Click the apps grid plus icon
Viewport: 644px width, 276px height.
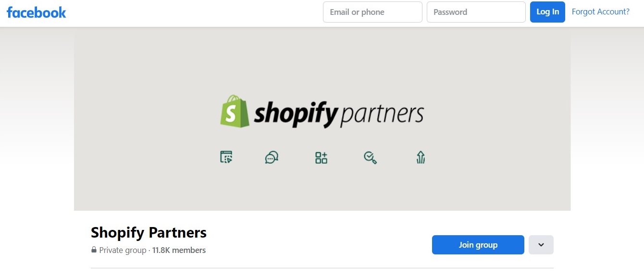tap(321, 157)
